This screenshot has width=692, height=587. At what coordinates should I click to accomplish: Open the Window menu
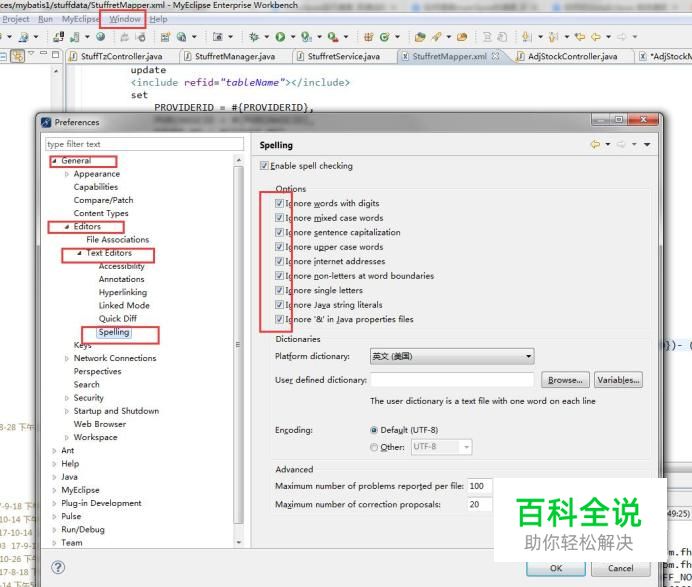tap(124, 19)
